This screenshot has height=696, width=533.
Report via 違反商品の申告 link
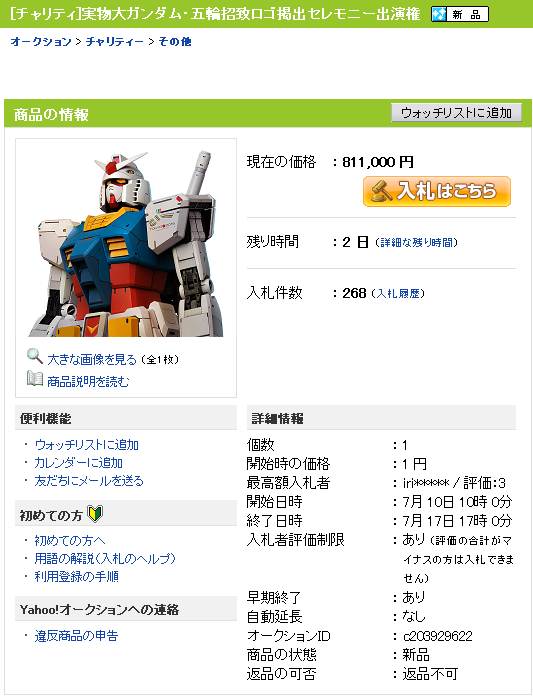(76, 636)
